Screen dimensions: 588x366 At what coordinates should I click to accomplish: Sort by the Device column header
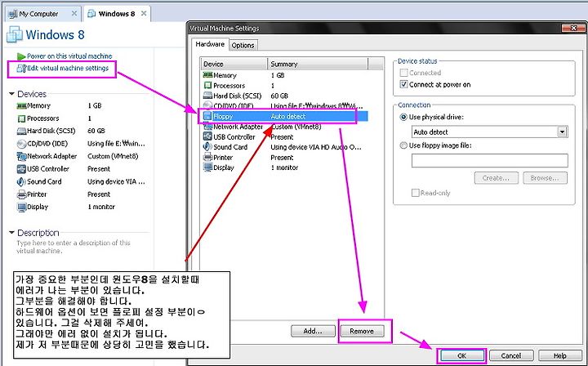click(234, 64)
